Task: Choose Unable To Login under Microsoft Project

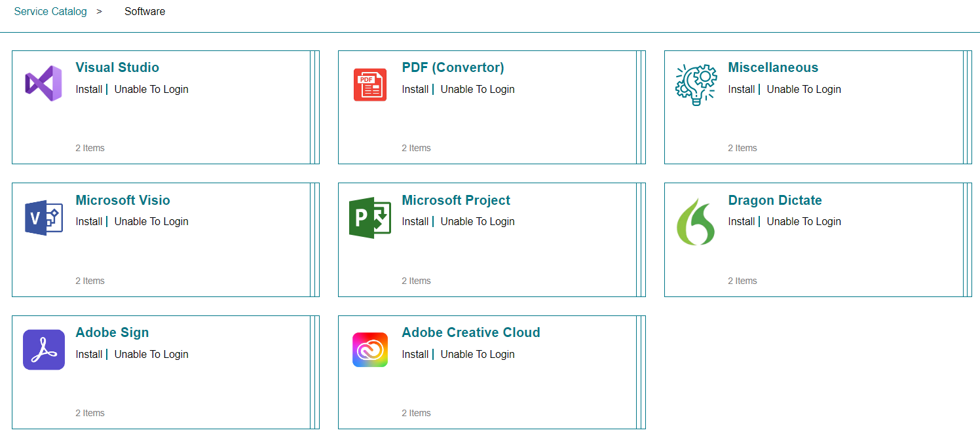Action: [x=478, y=221]
